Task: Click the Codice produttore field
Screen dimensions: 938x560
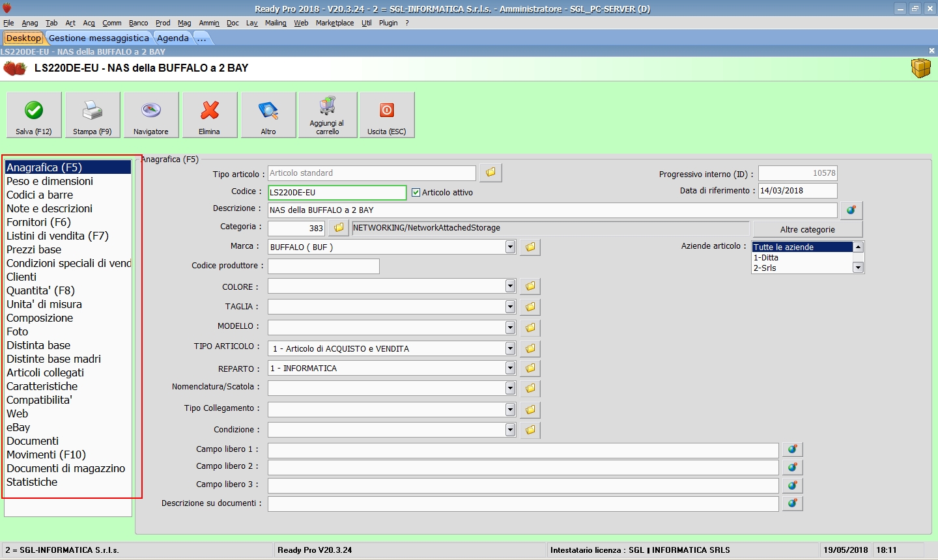Action: pyautogui.click(x=324, y=266)
